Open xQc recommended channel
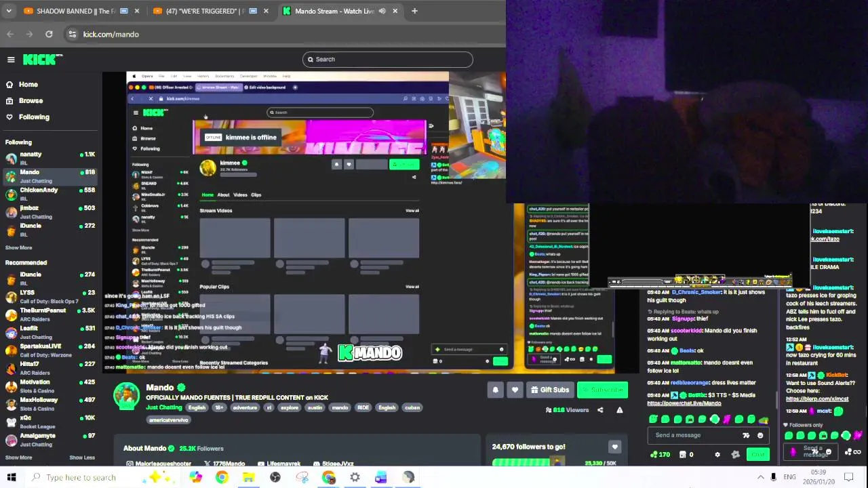Screen dimensions: 868x488 (50, 422)
